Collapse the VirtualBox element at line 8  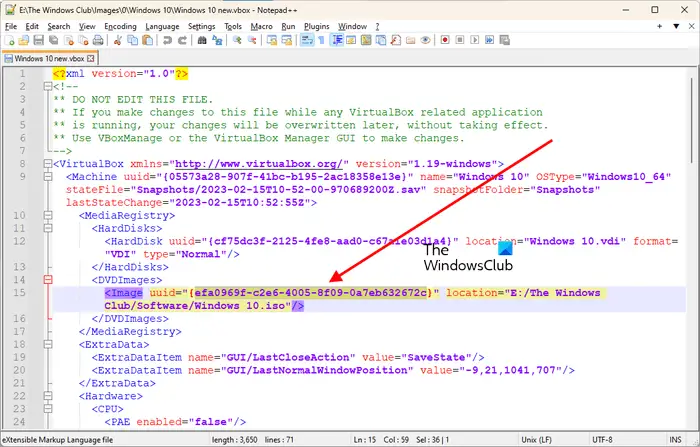(x=48, y=164)
